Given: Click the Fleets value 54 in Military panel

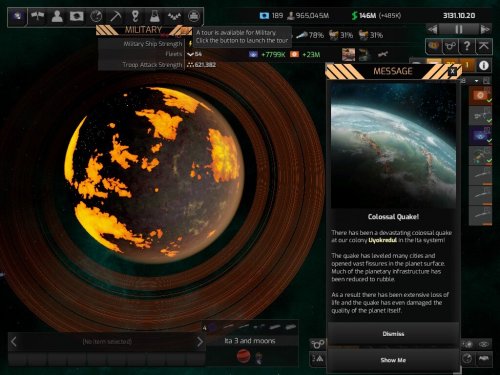Looking at the screenshot, I should coord(198,54).
